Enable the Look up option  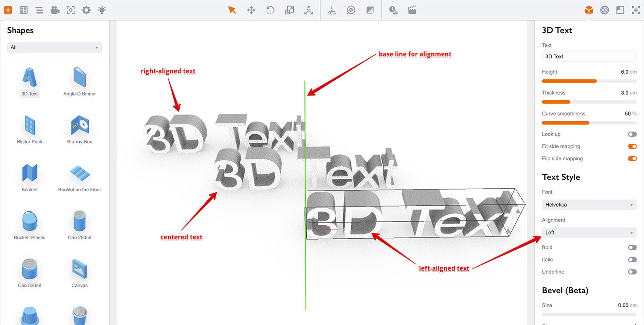[632, 134]
